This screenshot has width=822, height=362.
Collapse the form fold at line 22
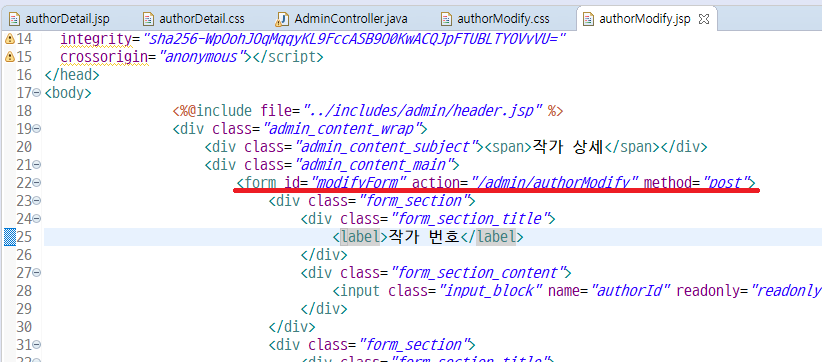[37, 183]
